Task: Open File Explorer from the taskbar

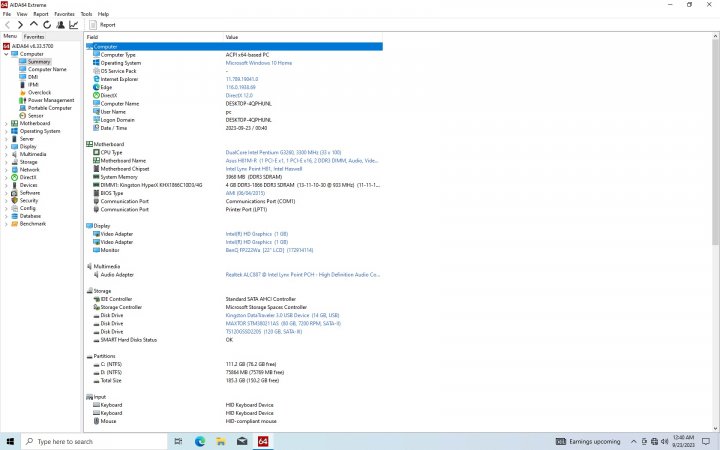Action: point(221,441)
